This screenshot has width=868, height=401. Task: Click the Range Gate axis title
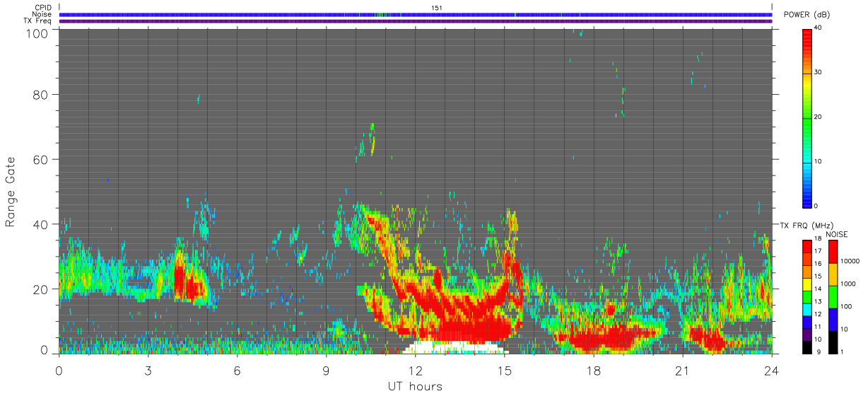click(x=11, y=192)
